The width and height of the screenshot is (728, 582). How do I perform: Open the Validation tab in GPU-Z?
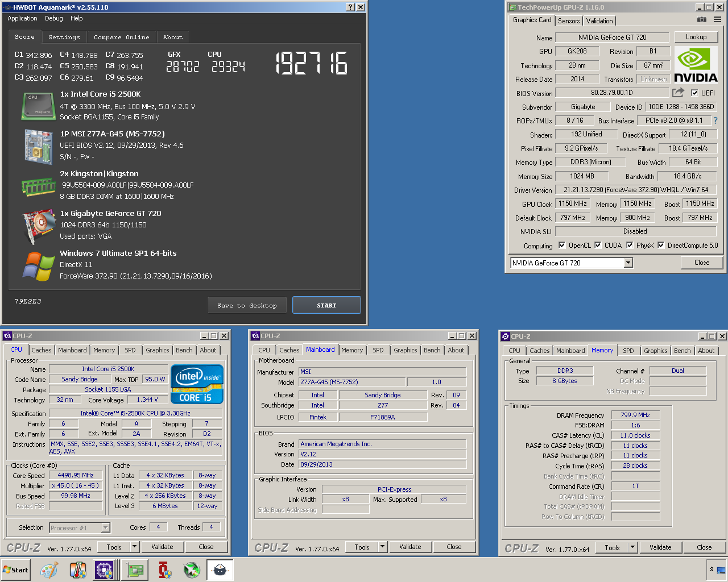(599, 20)
